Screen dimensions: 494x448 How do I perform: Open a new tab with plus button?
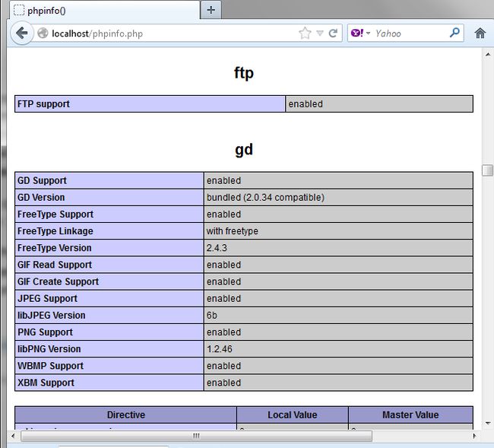211,10
